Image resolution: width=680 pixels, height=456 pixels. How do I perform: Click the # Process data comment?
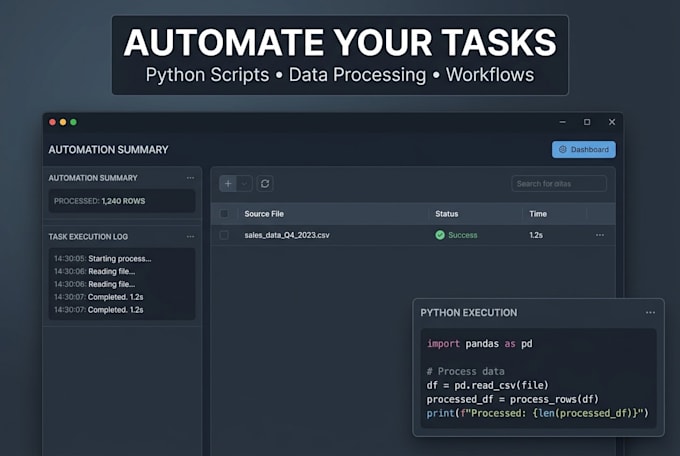465,371
